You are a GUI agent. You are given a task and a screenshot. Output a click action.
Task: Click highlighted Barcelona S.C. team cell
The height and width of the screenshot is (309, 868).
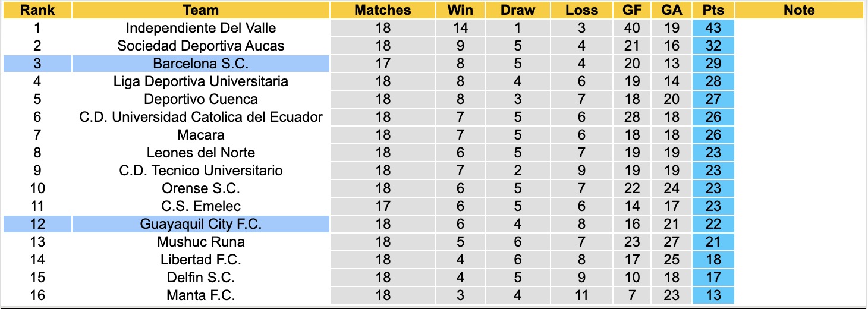[201, 64]
